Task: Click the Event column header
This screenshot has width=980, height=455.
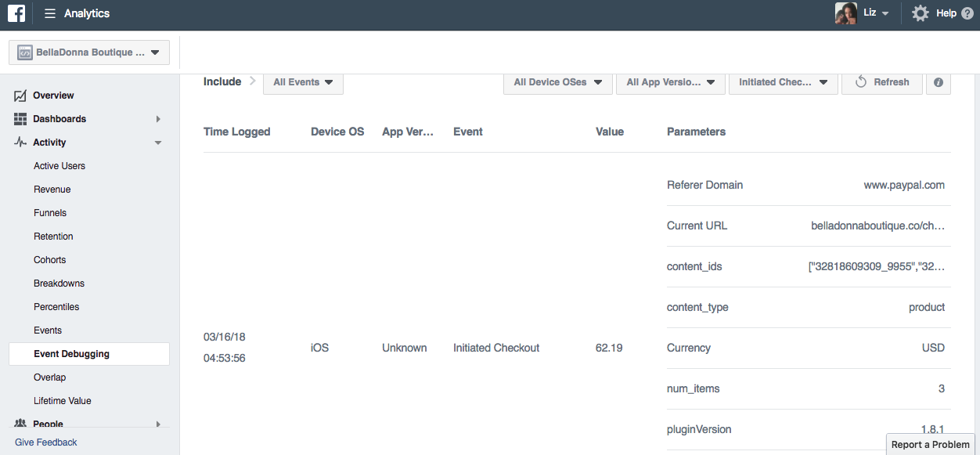Action: (468, 132)
